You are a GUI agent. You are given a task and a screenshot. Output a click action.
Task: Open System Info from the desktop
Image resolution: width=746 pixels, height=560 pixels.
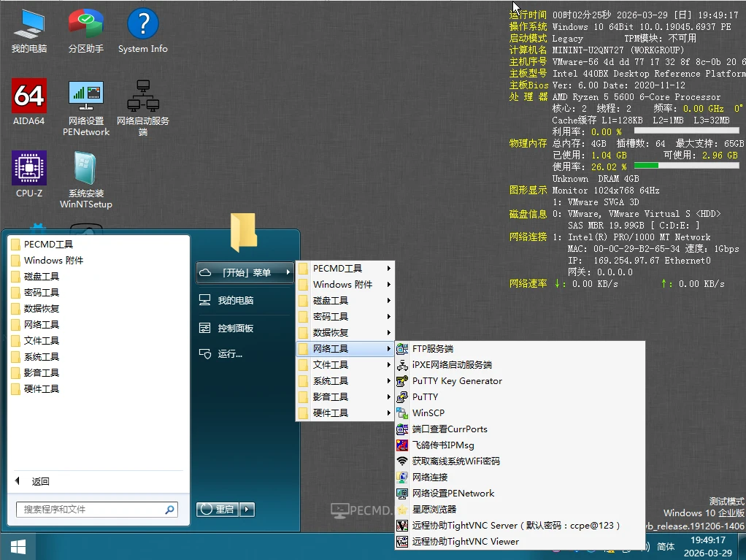tap(142, 23)
